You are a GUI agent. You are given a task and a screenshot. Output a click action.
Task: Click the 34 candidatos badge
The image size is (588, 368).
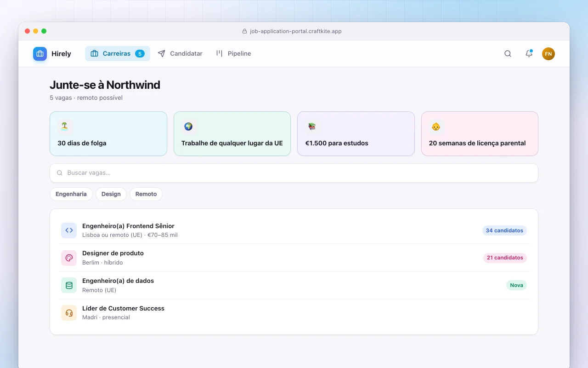click(x=504, y=230)
